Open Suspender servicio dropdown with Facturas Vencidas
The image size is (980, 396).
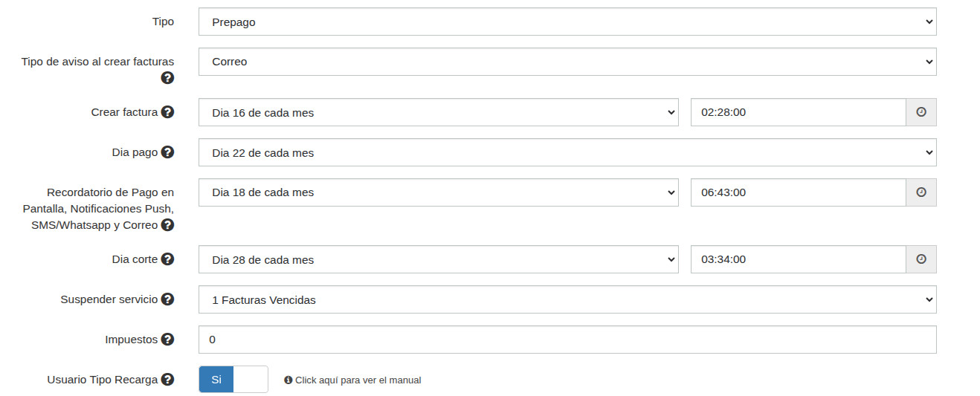coord(567,299)
